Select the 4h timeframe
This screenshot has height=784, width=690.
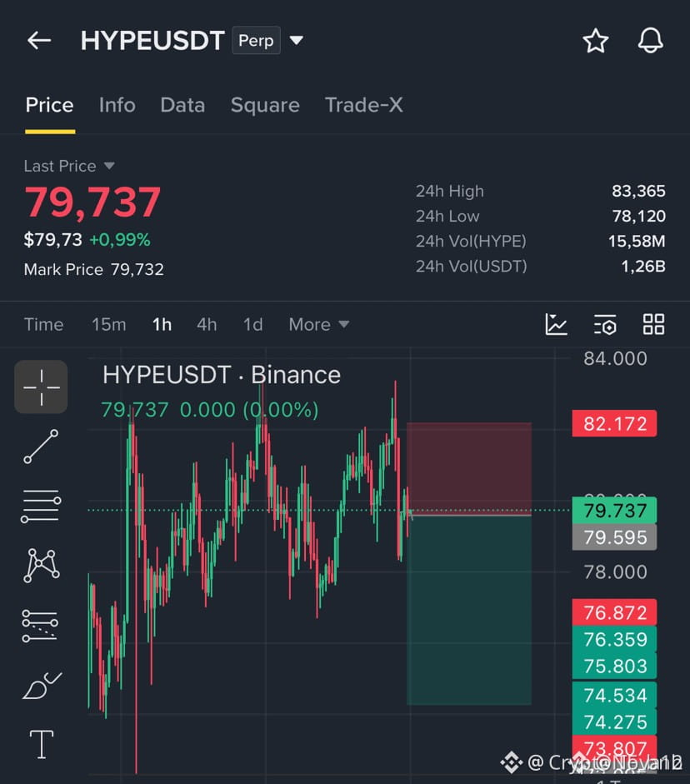pos(207,324)
